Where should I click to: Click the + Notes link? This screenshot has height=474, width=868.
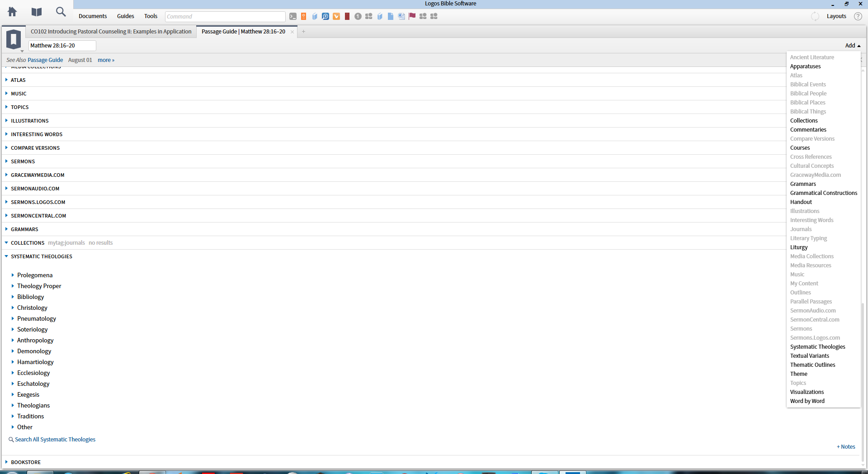click(846, 447)
